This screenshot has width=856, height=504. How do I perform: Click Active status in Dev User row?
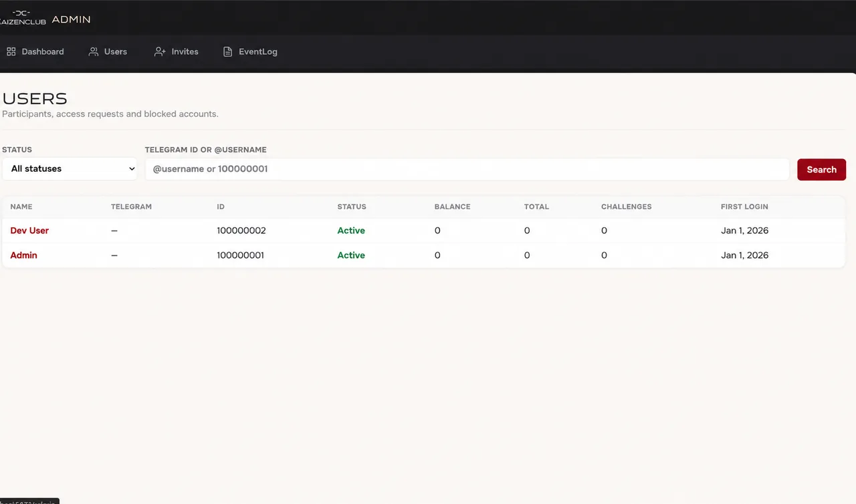coord(351,231)
